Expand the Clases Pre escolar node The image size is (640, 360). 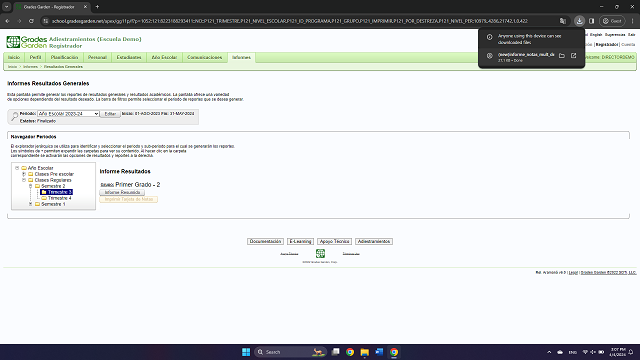pyautogui.click(x=24, y=174)
